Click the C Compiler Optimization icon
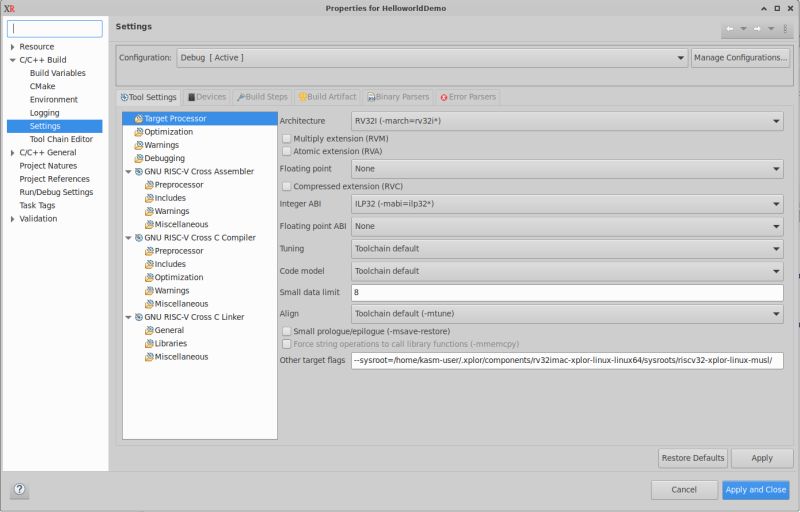 149,277
